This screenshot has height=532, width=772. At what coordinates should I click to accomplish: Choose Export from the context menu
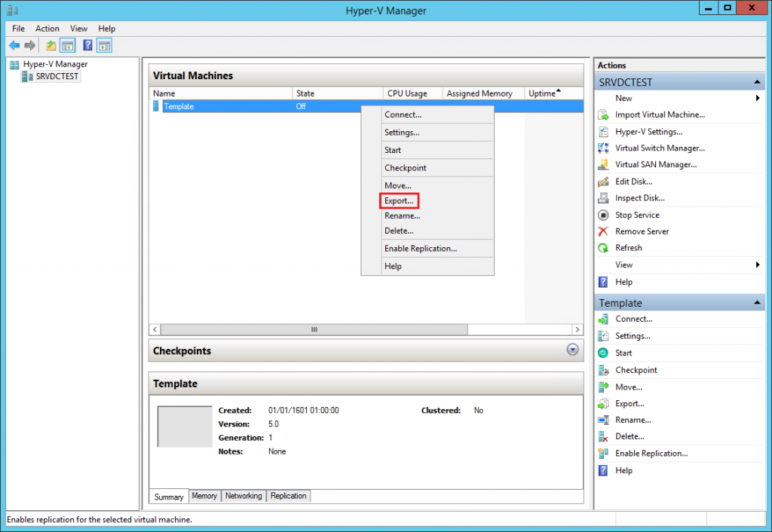click(399, 200)
